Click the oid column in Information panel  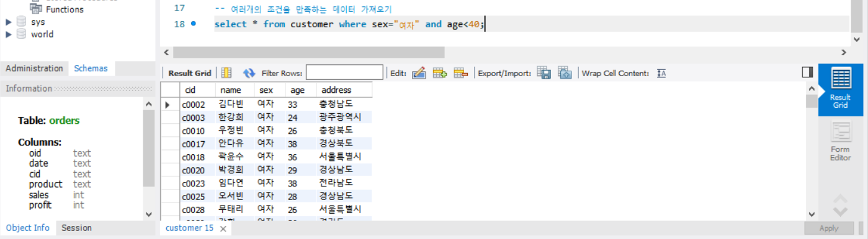(x=36, y=153)
